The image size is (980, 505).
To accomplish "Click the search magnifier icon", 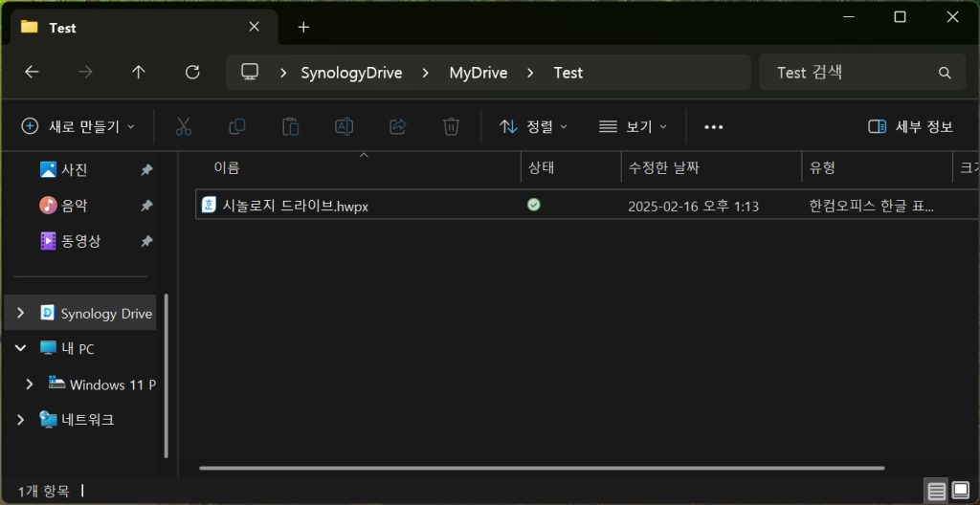I will (945, 73).
